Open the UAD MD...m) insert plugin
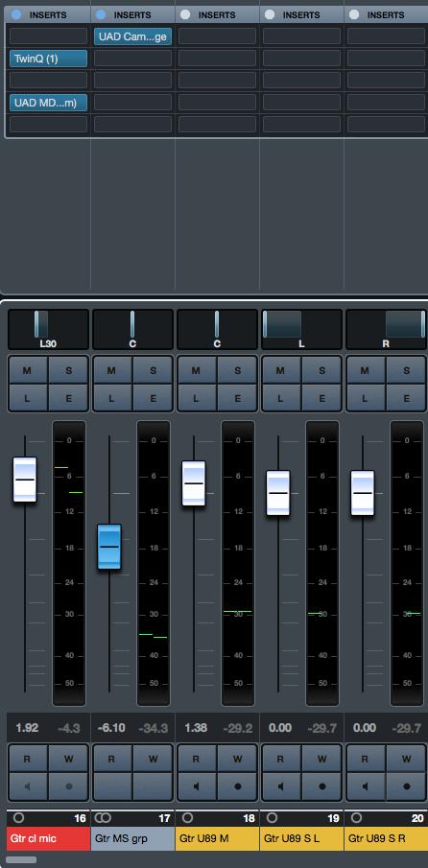Screen dimensions: 428x868 pos(48,103)
